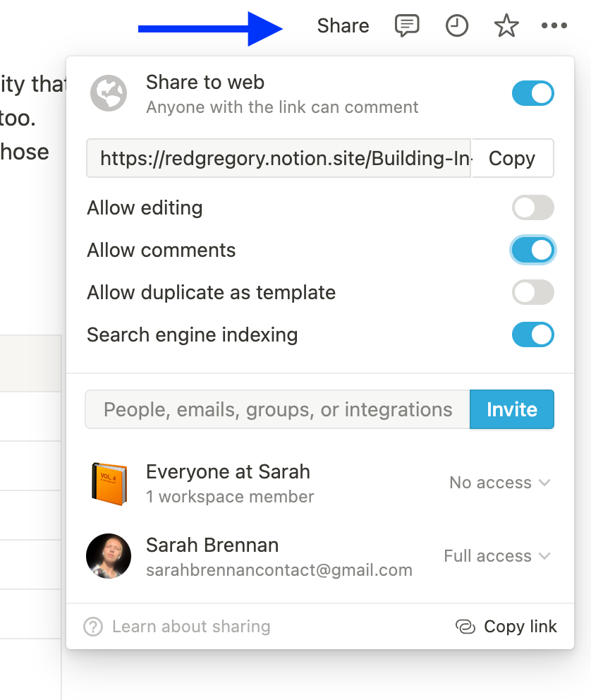The width and height of the screenshot is (591, 700).
Task: Click the orange book workspace icon
Action: pyautogui.click(x=109, y=484)
